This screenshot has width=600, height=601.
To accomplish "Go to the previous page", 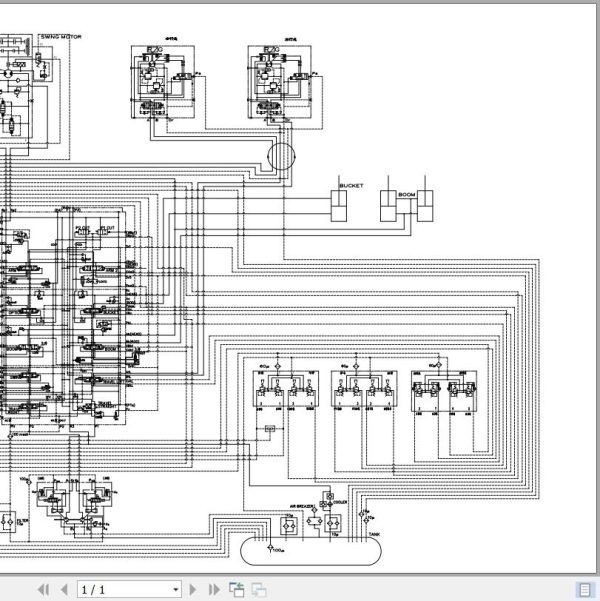I will coord(64,590).
